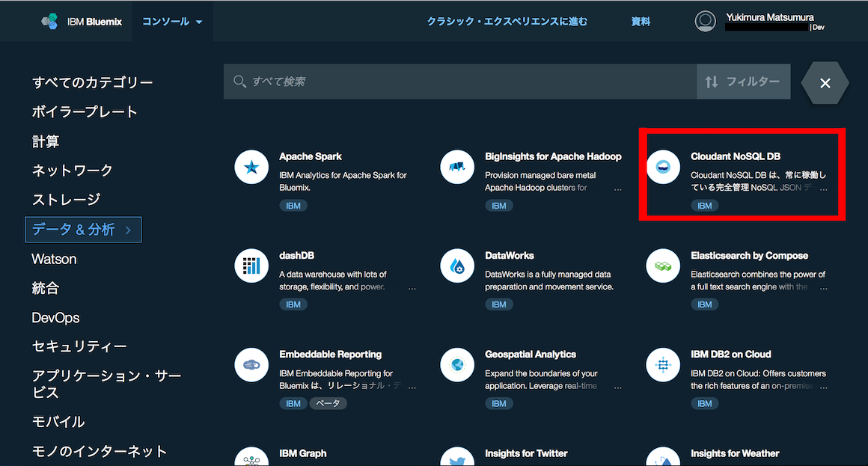Open the Apache Spark service title
The height and width of the screenshot is (466, 868).
point(311,156)
